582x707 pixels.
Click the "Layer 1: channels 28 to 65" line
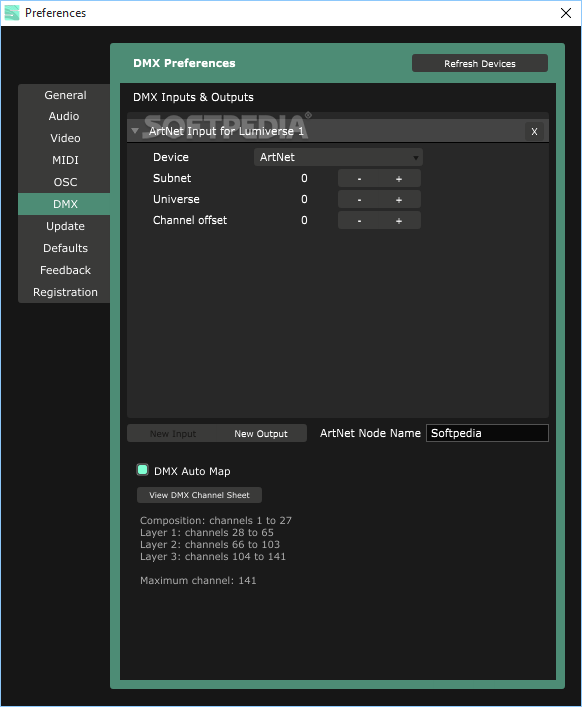(x=206, y=533)
